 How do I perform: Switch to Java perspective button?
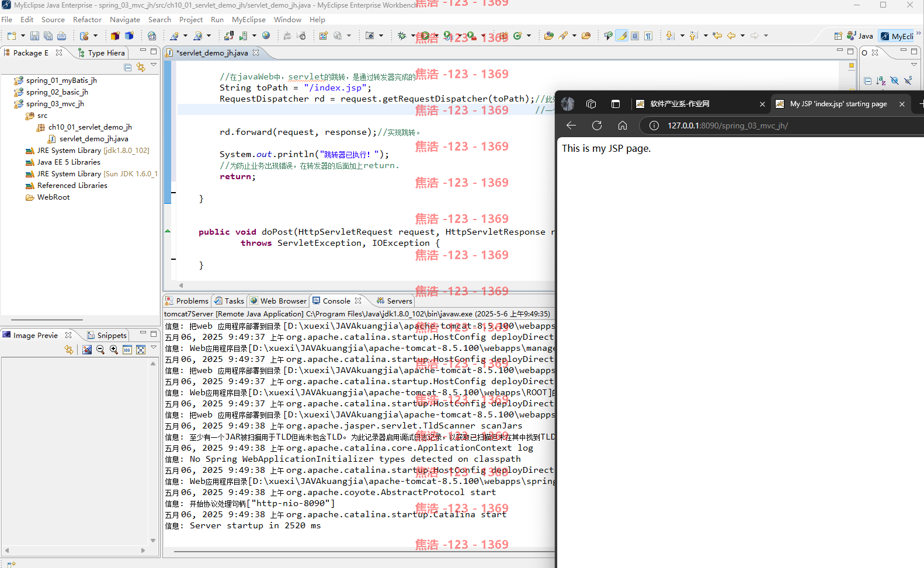860,36
